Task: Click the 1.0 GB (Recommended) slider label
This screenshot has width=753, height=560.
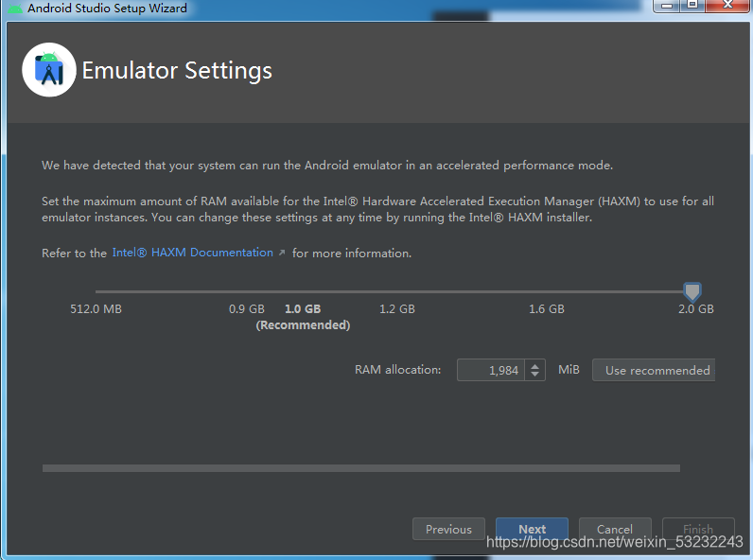Action: pyautogui.click(x=303, y=317)
